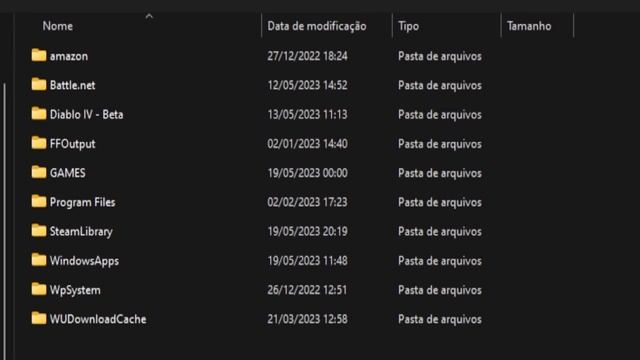Click the FFOutput folder icon

[x=39, y=143]
